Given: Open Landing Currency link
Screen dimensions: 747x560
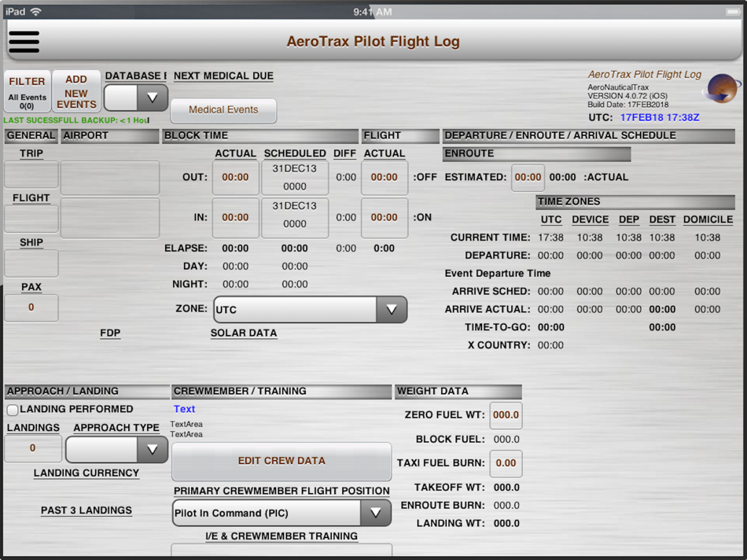Looking at the screenshot, I should [86, 473].
